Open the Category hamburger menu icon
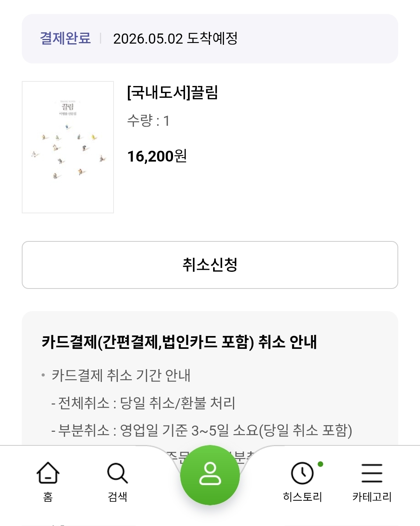Image resolution: width=420 pixels, height=526 pixels. coord(372,473)
